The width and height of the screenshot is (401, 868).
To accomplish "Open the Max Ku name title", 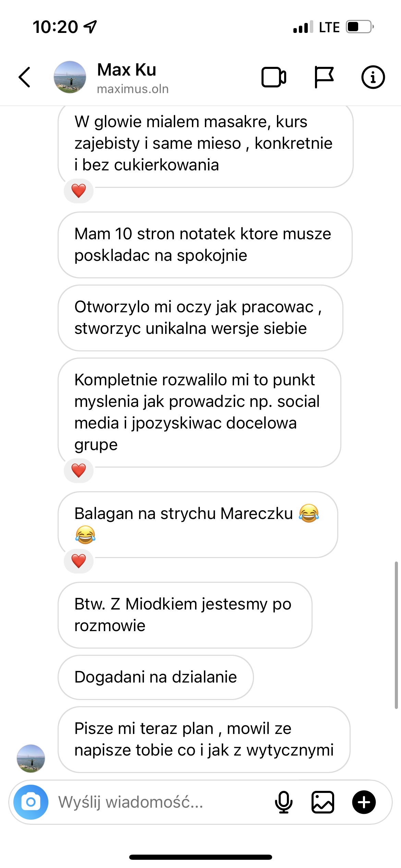I will point(127,70).
